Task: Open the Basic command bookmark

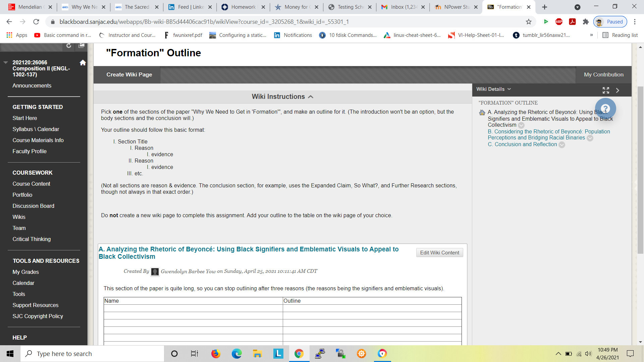Action: [63, 35]
